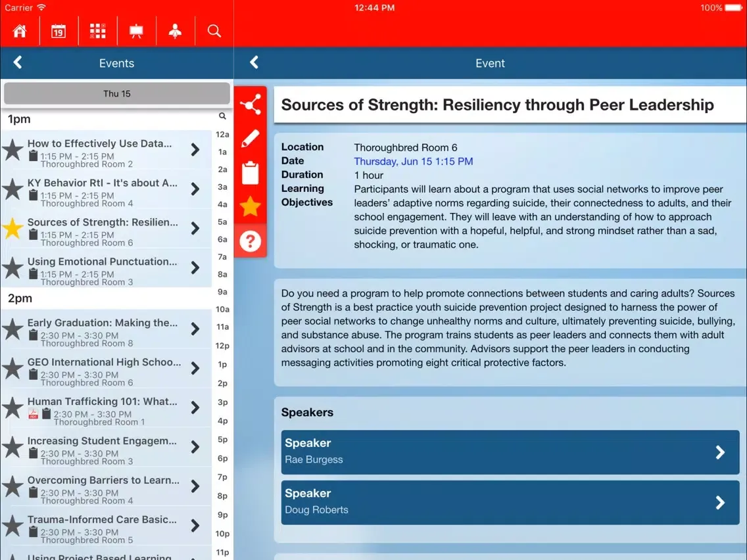Jump to 12p in time index
Screen dimensions: 747x560
pos(222,346)
